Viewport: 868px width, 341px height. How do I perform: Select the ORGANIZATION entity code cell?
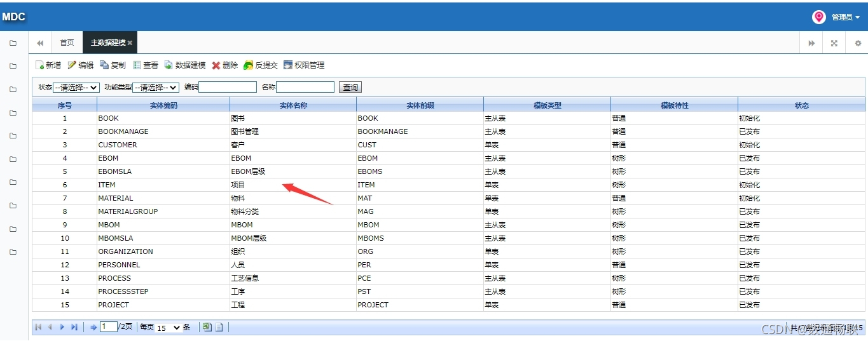tap(163, 251)
